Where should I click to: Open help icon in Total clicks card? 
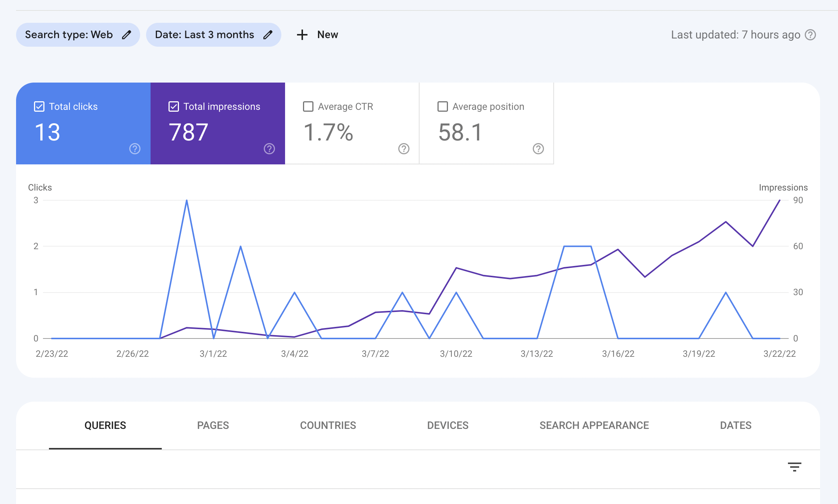[135, 149]
